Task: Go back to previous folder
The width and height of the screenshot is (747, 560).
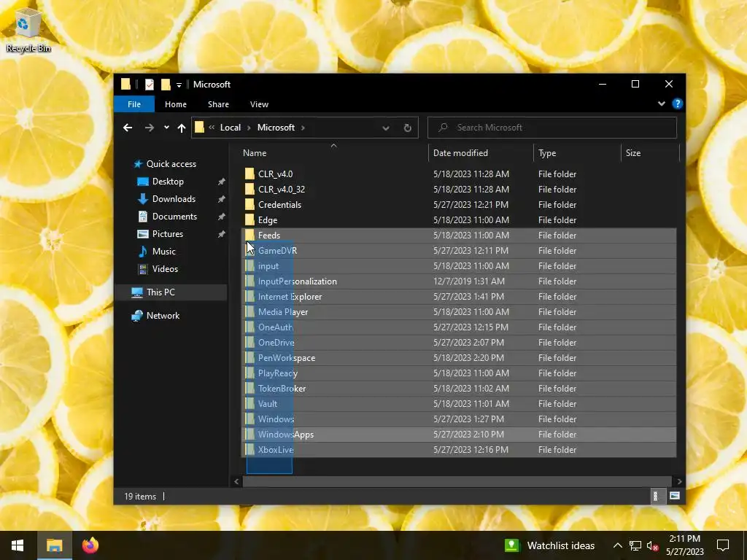Action: point(127,127)
